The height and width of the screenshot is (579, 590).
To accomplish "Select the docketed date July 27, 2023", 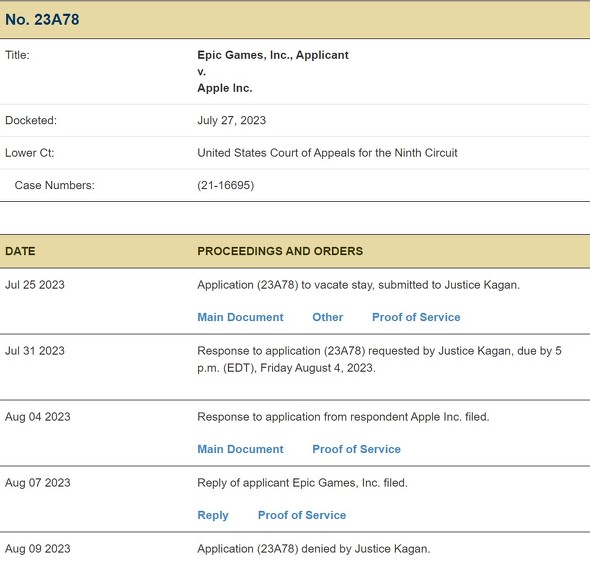I will [231, 120].
